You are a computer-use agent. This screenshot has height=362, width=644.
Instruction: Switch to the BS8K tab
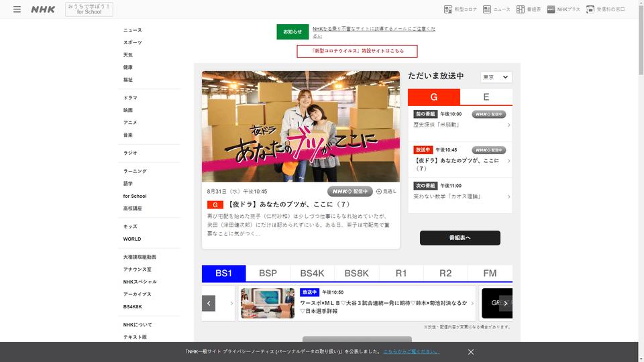(x=356, y=274)
